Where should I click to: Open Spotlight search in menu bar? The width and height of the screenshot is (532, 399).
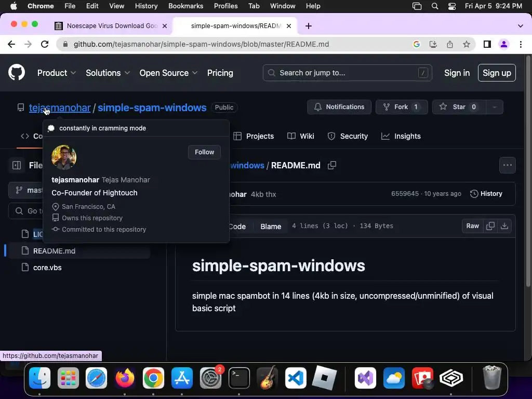tap(435, 6)
